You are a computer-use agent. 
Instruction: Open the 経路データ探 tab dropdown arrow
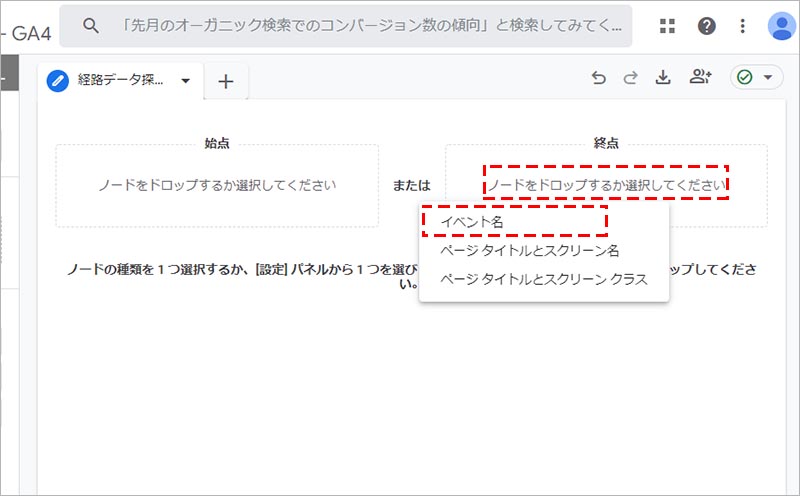click(x=185, y=82)
